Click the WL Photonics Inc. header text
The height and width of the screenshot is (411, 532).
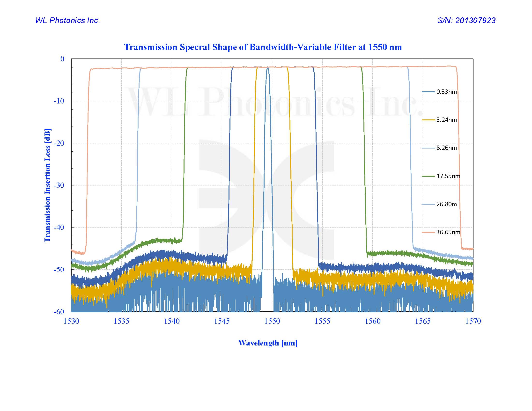coord(67,21)
